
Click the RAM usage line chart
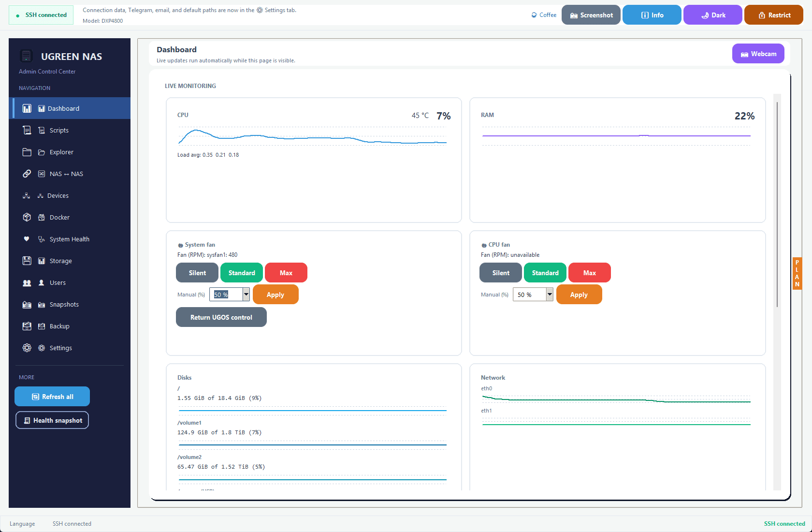pos(616,136)
